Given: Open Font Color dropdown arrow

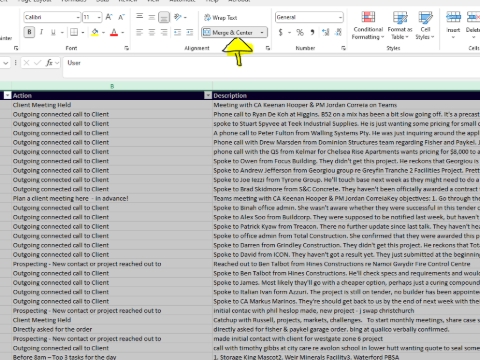Looking at the screenshot, I should pyautogui.click(x=123, y=33).
